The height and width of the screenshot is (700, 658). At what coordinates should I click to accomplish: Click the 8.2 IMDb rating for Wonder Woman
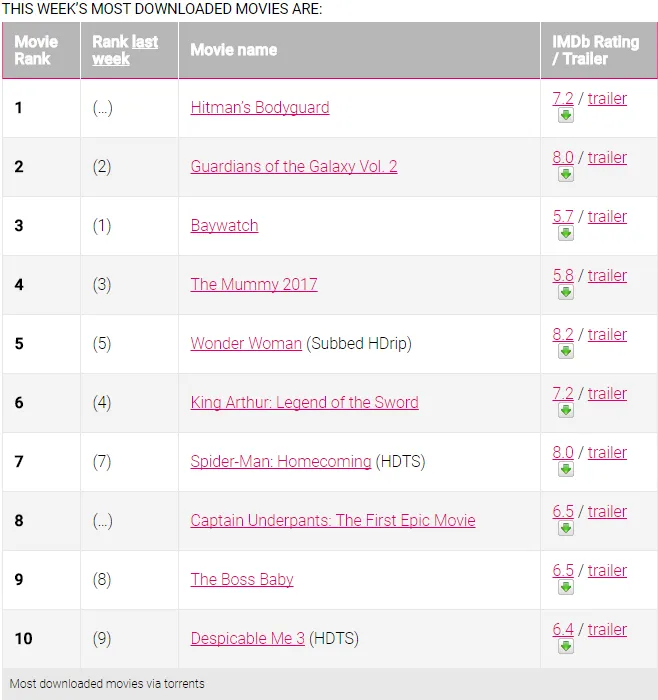563,334
